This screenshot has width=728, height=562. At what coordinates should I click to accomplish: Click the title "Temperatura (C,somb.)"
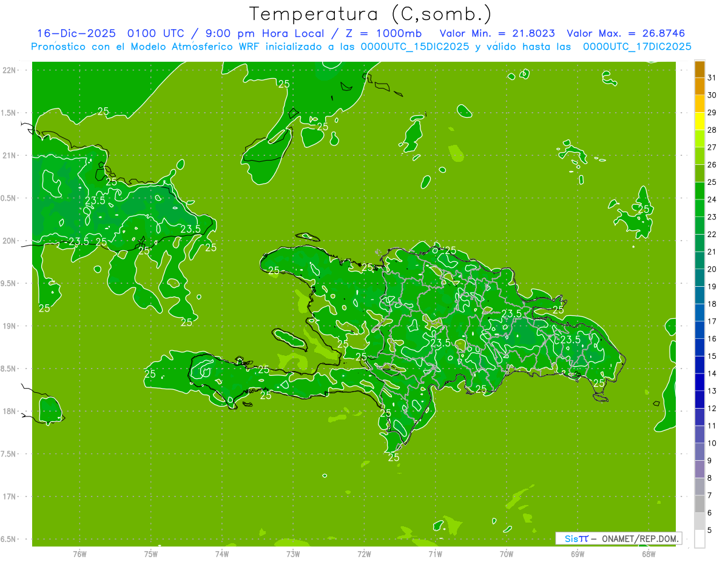pyautogui.click(x=371, y=13)
